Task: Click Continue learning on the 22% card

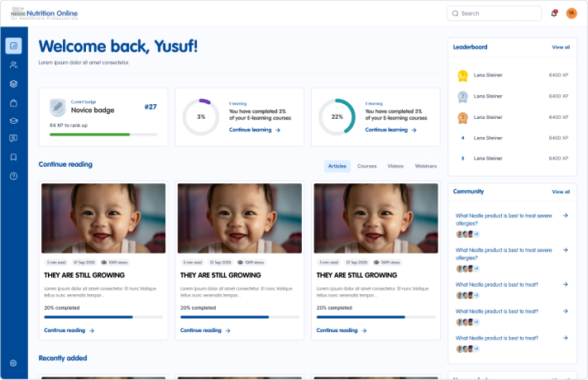Action: [390, 130]
